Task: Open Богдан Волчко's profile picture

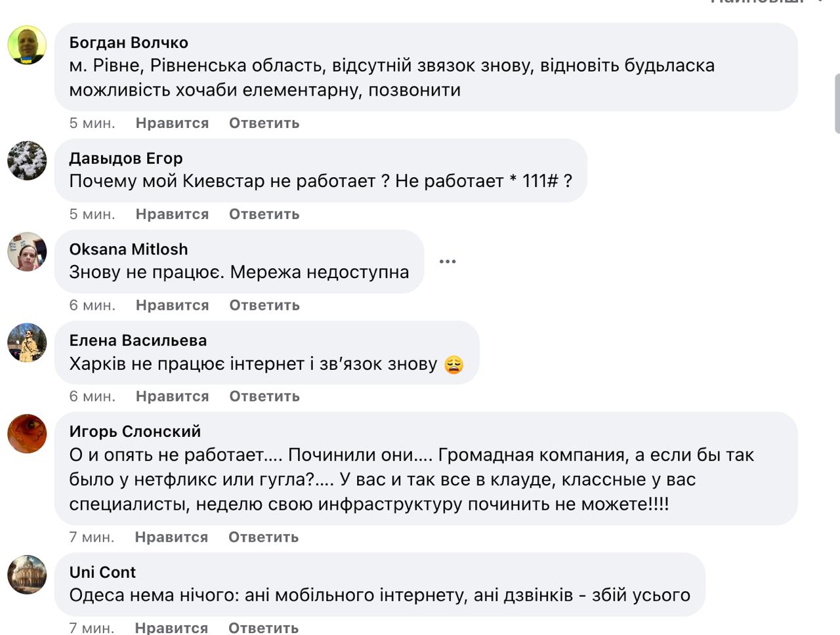Action: coord(27,45)
